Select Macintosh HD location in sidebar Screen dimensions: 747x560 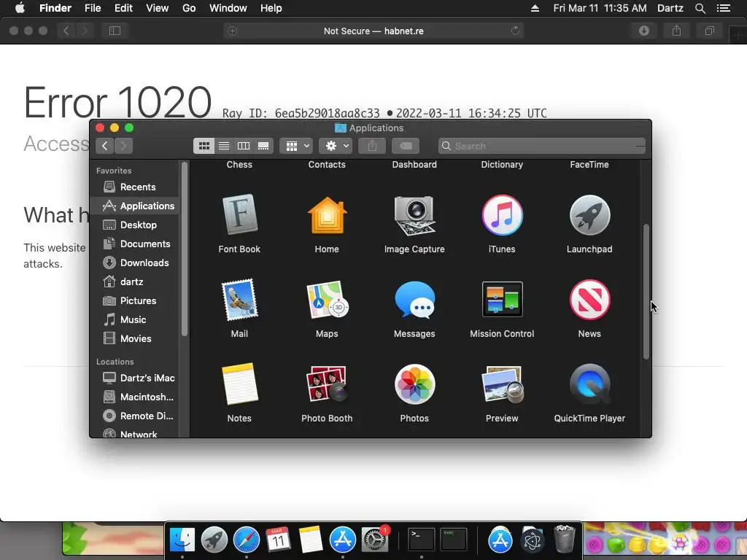(134, 397)
